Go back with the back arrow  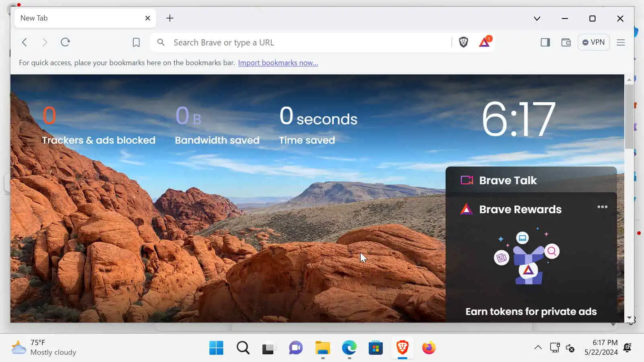point(25,42)
